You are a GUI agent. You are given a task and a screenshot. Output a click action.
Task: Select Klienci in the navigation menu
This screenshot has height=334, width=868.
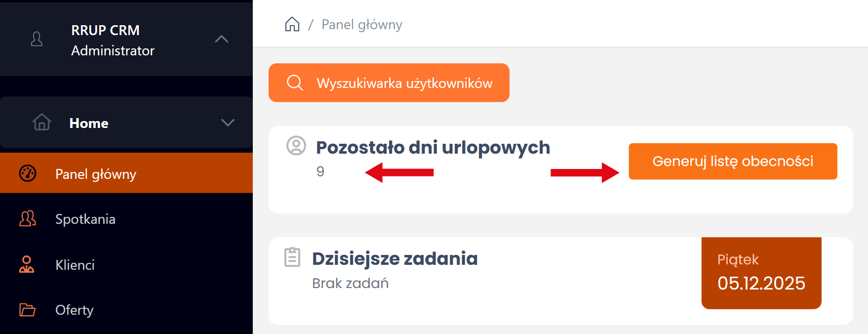tap(76, 265)
